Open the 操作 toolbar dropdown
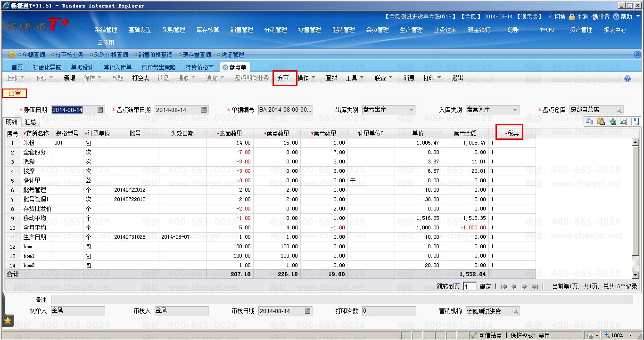The height and width of the screenshot is (340, 644). pos(306,78)
